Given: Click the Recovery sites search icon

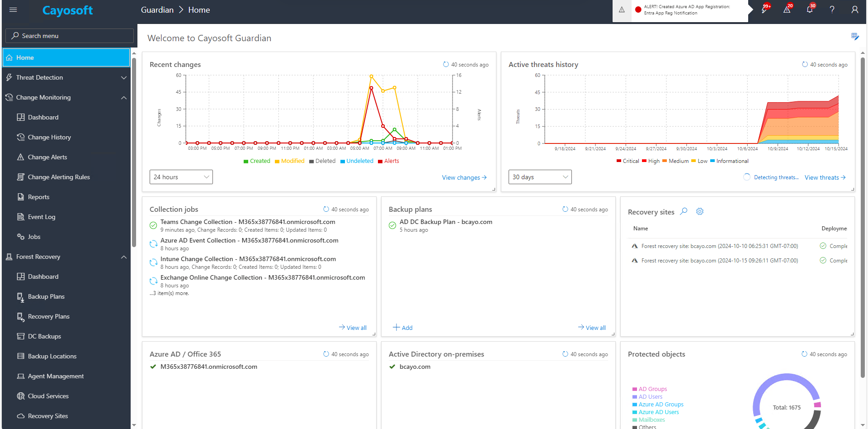Looking at the screenshot, I should point(684,211).
